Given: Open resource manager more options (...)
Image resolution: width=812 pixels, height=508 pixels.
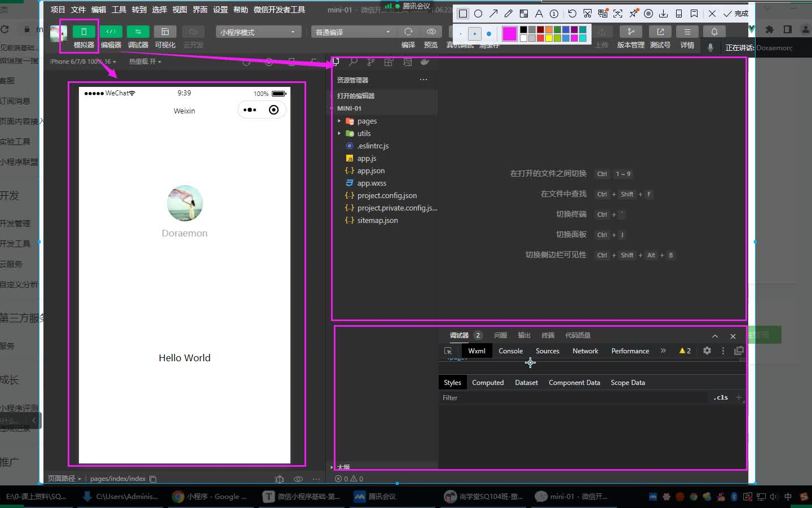Looking at the screenshot, I should point(423,80).
